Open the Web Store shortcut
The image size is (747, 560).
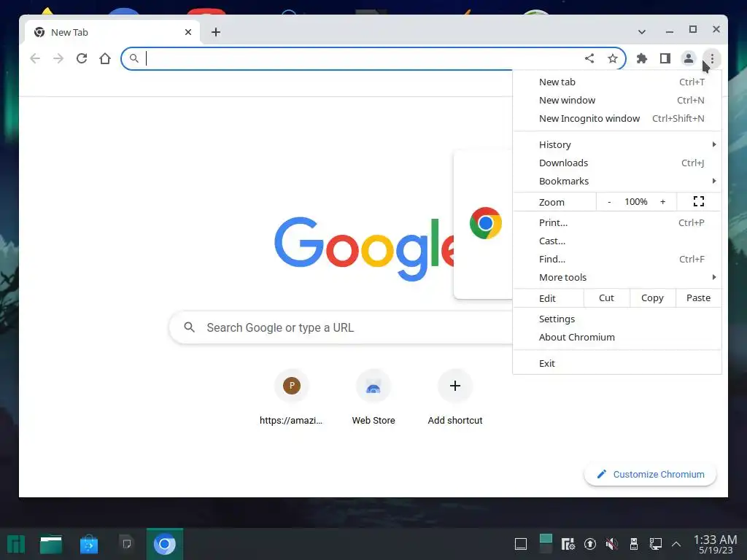pos(373,397)
